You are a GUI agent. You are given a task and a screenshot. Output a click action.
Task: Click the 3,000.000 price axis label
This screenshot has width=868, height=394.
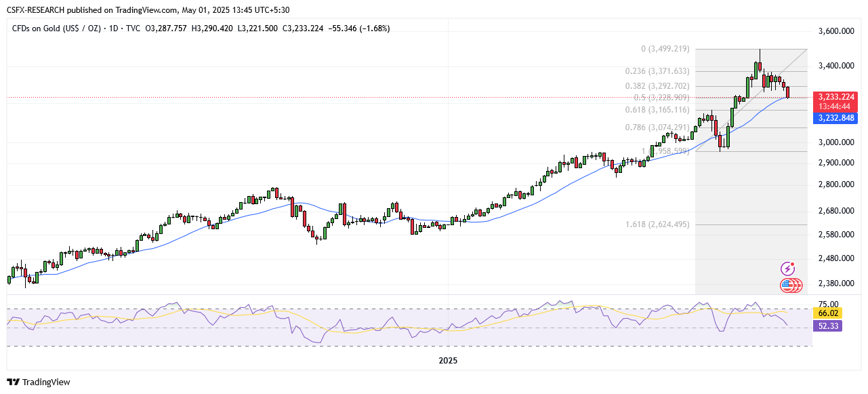[835, 142]
